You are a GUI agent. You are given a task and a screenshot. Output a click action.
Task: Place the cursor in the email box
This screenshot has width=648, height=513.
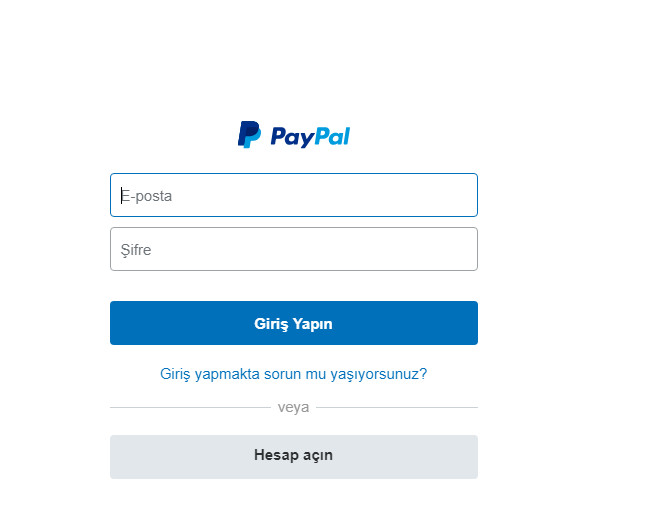[x=294, y=195]
